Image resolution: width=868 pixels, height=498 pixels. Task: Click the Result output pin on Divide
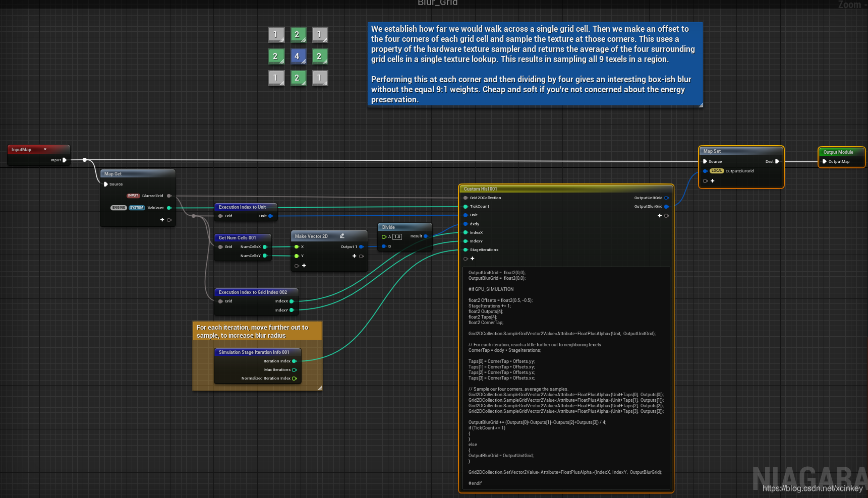coord(426,236)
